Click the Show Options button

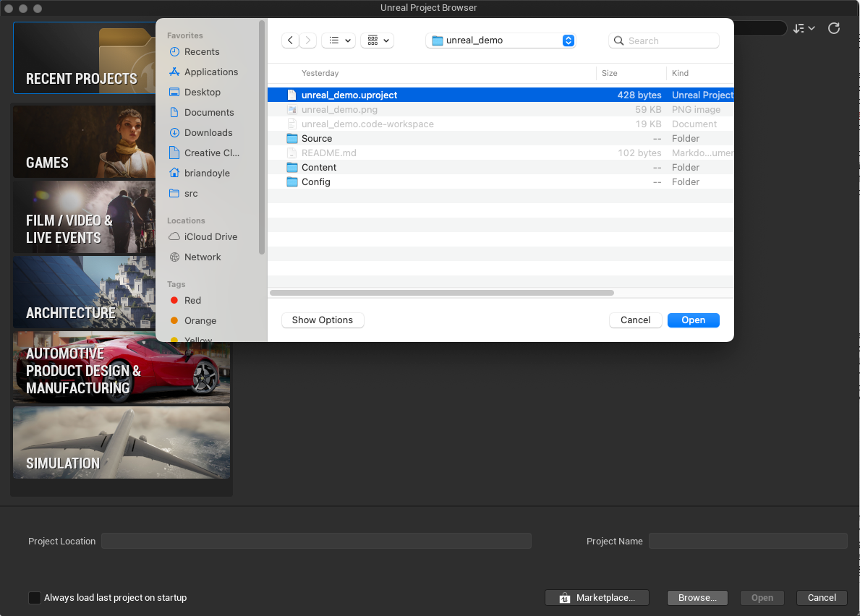click(x=323, y=320)
